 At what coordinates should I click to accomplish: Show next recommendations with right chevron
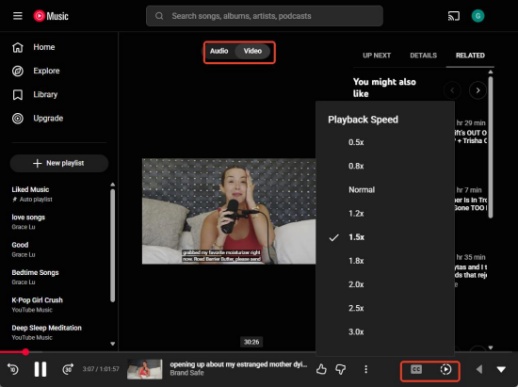[478, 90]
